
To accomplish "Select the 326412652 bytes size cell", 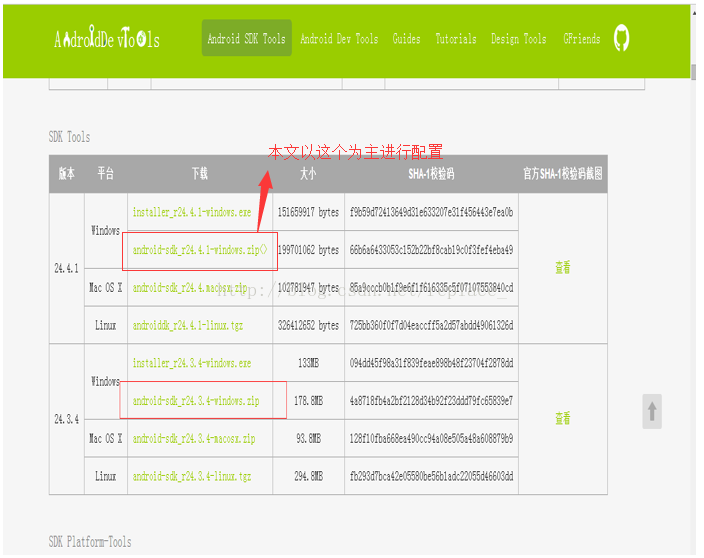I will [x=308, y=325].
